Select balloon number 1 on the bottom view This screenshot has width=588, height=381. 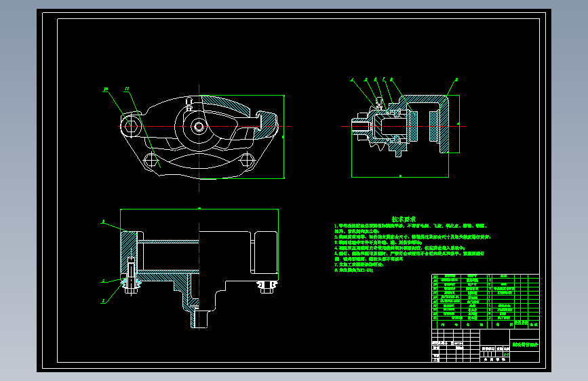103,301
